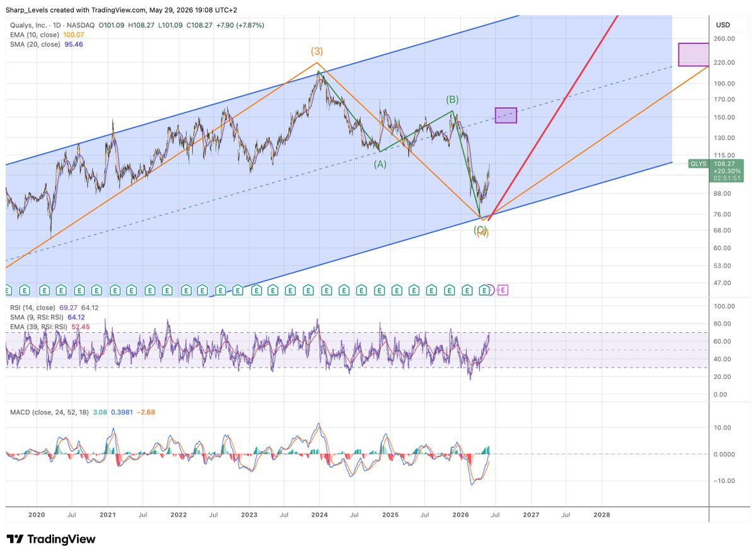Click the RSI EMA value 52.45
Viewport: 756px width, 556px height.
pos(81,327)
